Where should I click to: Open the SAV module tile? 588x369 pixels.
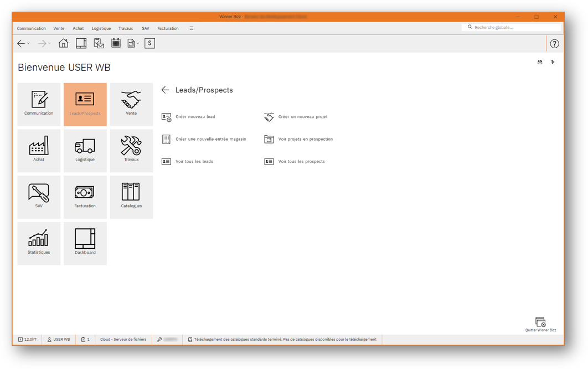[39, 197]
